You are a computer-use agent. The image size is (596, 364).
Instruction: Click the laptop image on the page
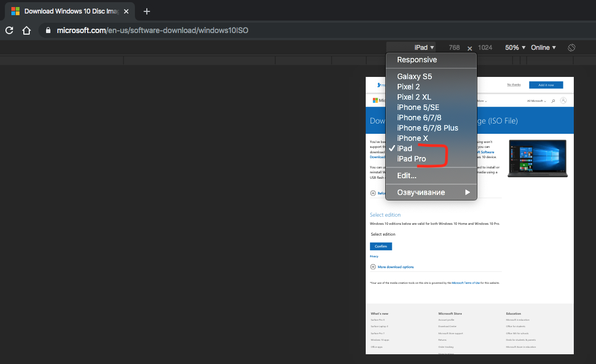pos(537,158)
